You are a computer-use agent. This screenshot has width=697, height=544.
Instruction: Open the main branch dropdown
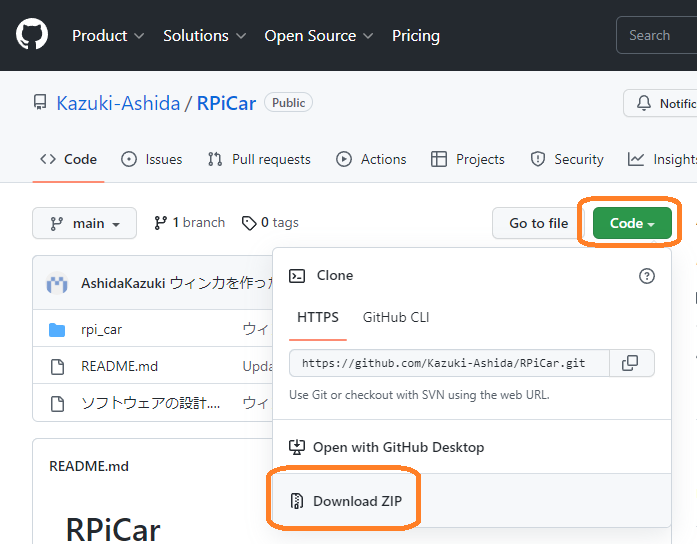(x=84, y=223)
